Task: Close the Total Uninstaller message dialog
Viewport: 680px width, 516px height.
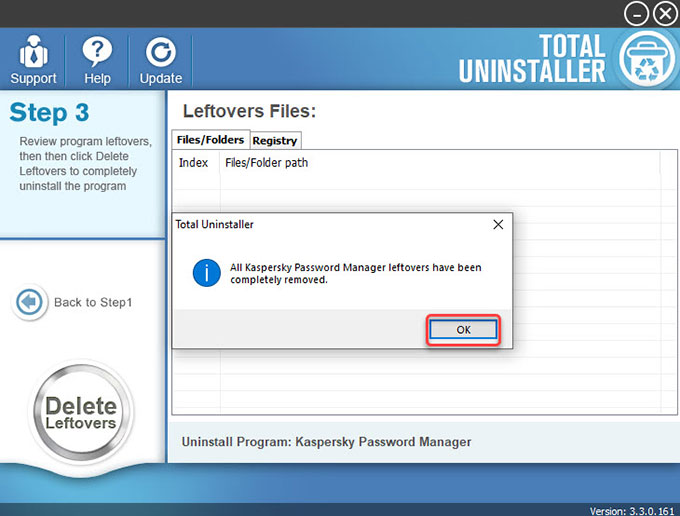Action: click(498, 224)
